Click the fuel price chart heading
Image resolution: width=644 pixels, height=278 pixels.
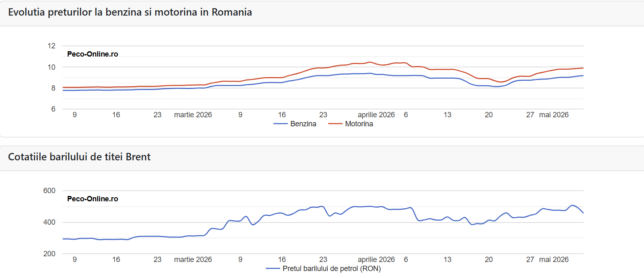coord(130,12)
